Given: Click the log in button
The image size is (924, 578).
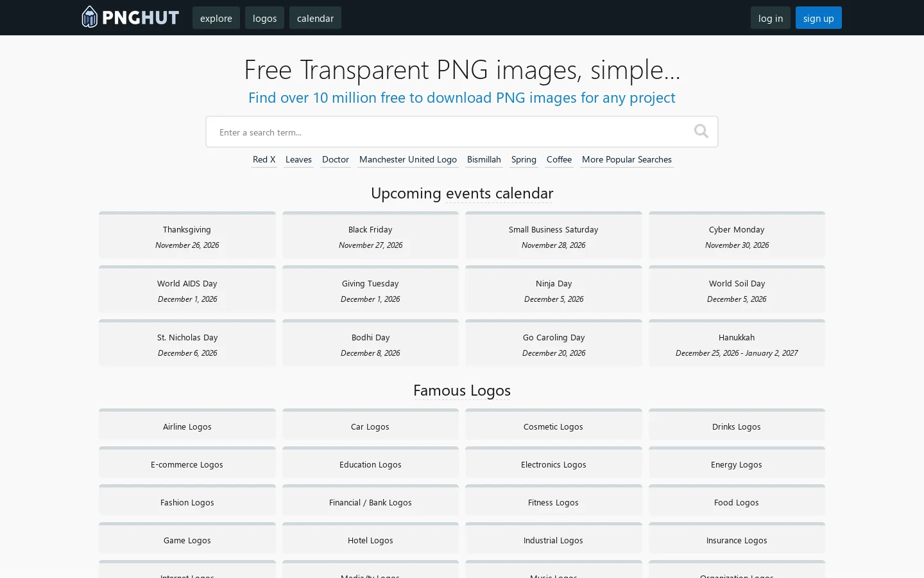Looking at the screenshot, I should (771, 18).
